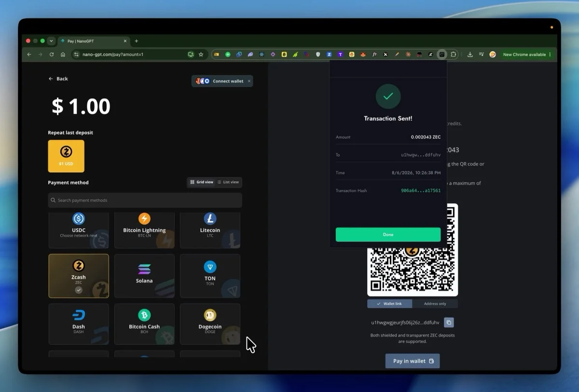Open the browser home page icon
The image size is (579, 392).
pos(63,54)
